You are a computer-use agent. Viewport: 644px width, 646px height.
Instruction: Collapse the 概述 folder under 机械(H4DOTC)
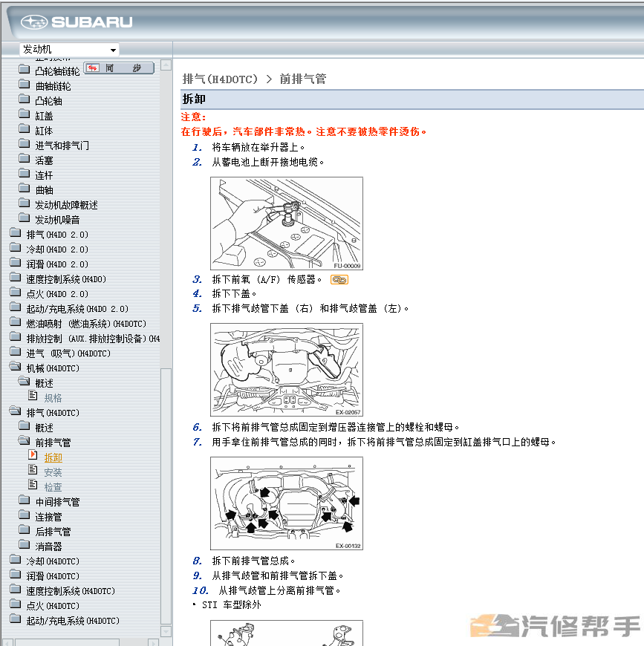point(25,382)
